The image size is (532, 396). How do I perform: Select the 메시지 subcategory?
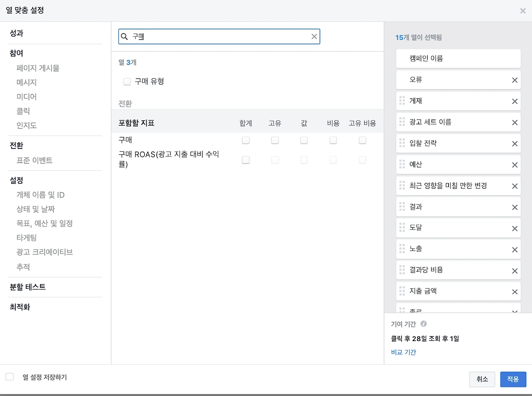(x=27, y=83)
